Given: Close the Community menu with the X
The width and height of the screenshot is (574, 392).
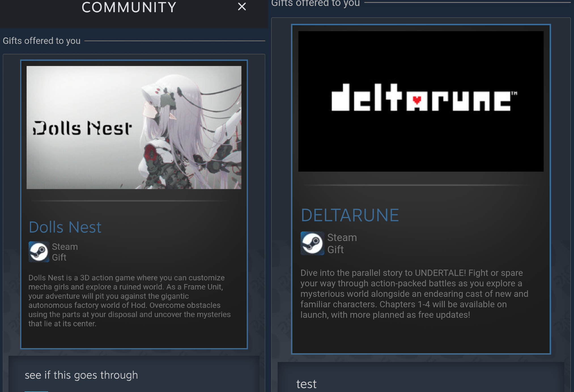Looking at the screenshot, I should 242,7.
